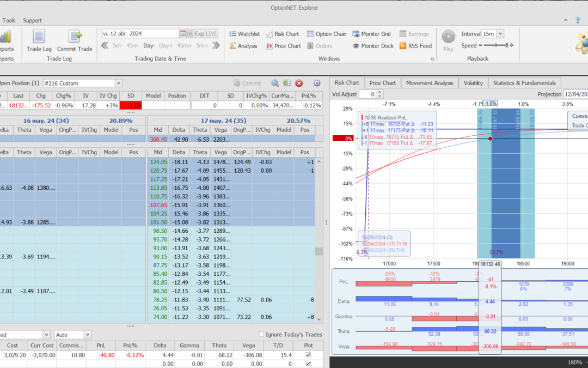Image resolution: width=588 pixels, height=368 pixels.
Task: Enable Ignore Today's Trades checkbox
Action: pyautogui.click(x=262, y=334)
